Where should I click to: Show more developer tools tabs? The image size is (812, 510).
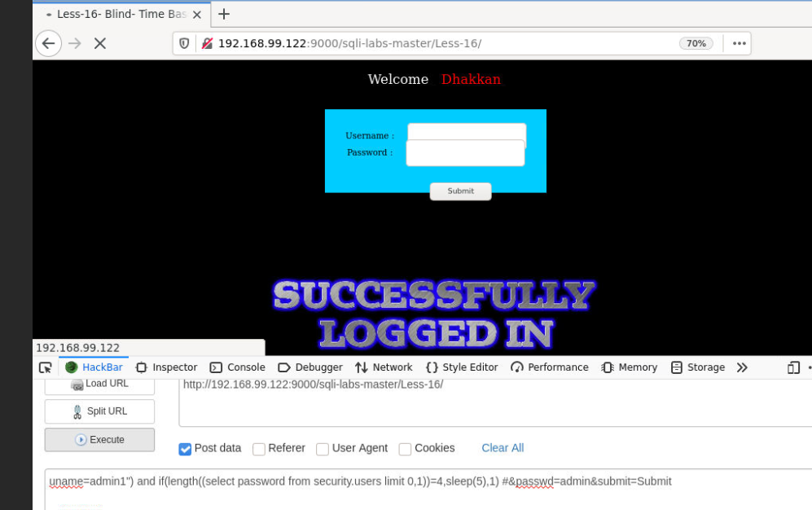tap(742, 367)
